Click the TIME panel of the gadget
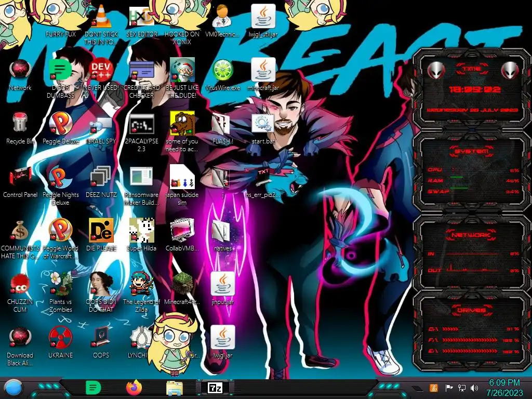The image size is (532, 399). (x=472, y=89)
